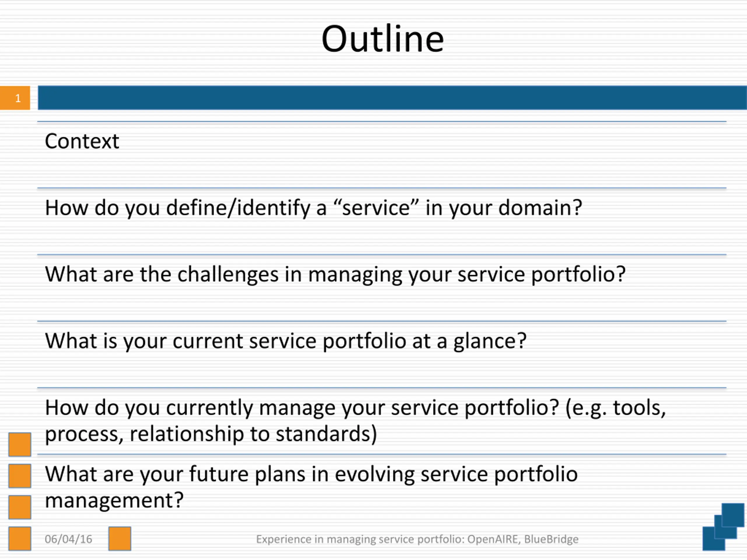Click the 'challenges in managing your service portfolio' line
This screenshot has width=747, height=560.
coord(335,274)
